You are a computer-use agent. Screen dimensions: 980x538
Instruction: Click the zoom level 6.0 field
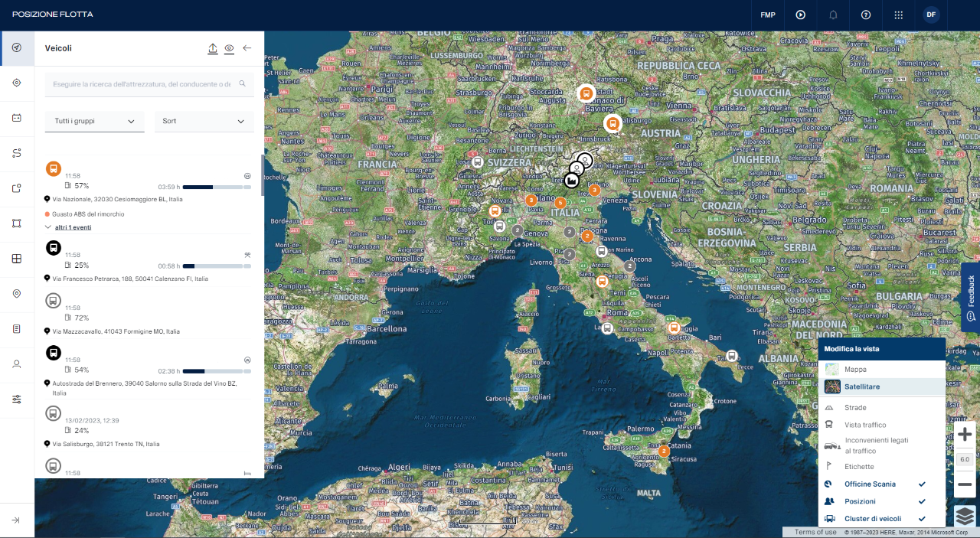965,459
